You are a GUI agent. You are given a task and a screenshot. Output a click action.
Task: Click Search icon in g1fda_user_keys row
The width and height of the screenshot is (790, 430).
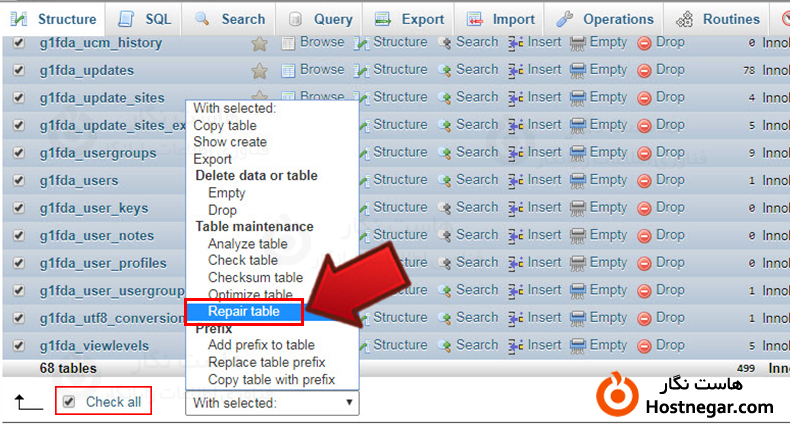click(445, 208)
